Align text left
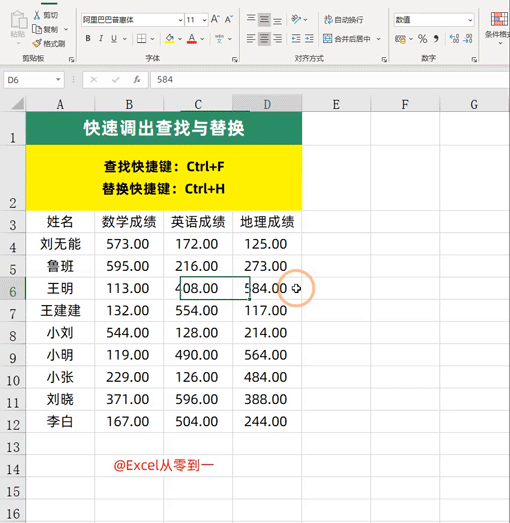Viewport: 510px width, 523px height. (251, 39)
